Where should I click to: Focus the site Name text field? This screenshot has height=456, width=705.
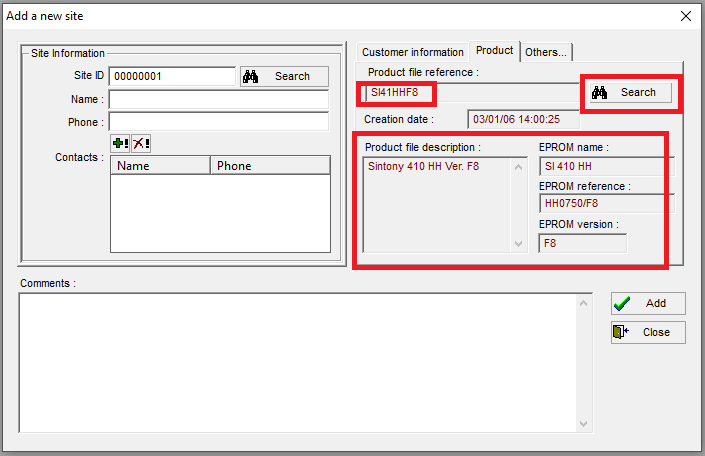point(218,99)
